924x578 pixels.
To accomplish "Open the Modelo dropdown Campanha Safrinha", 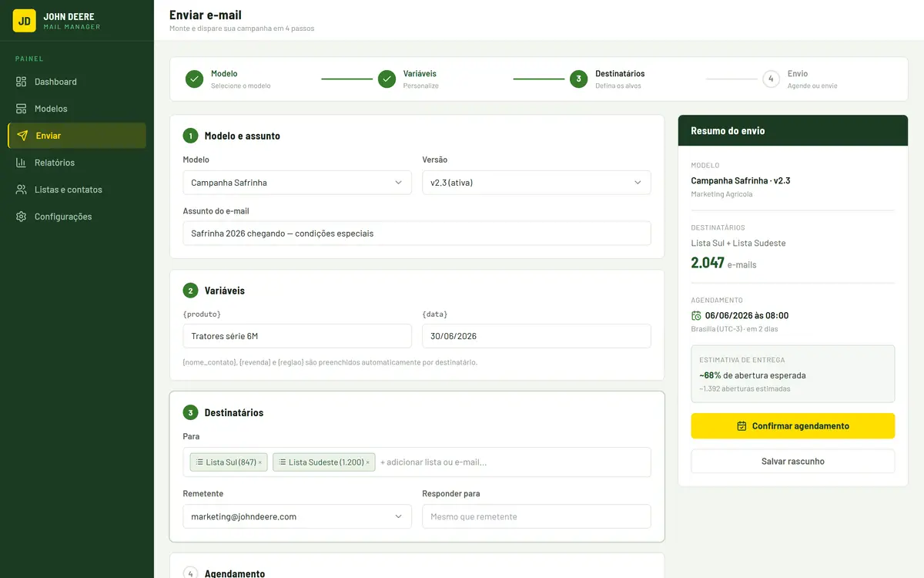I will [297, 183].
